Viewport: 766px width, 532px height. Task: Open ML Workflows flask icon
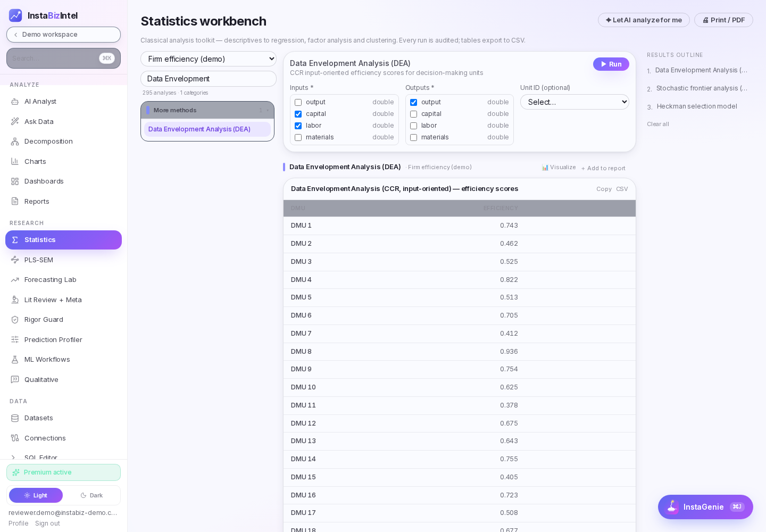15,360
